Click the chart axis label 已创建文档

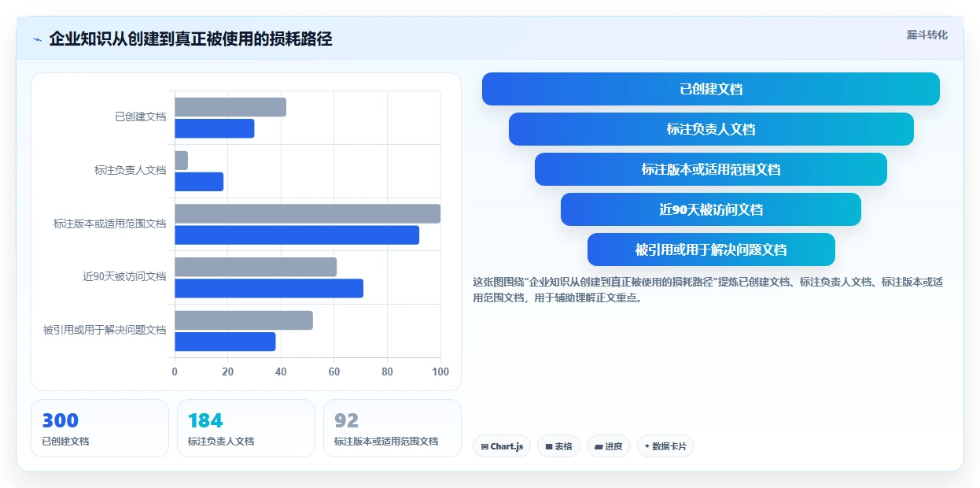[x=141, y=116]
